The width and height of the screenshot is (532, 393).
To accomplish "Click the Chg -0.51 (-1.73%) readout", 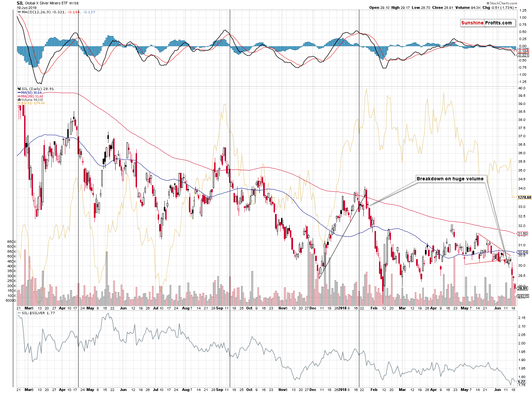I will tap(498, 7).
